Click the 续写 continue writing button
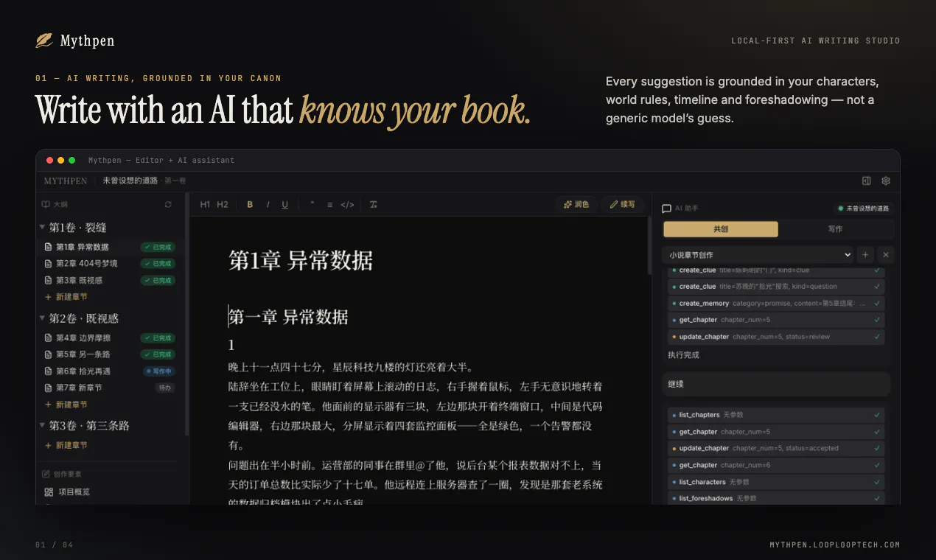This screenshot has height=560, width=936. (622, 204)
